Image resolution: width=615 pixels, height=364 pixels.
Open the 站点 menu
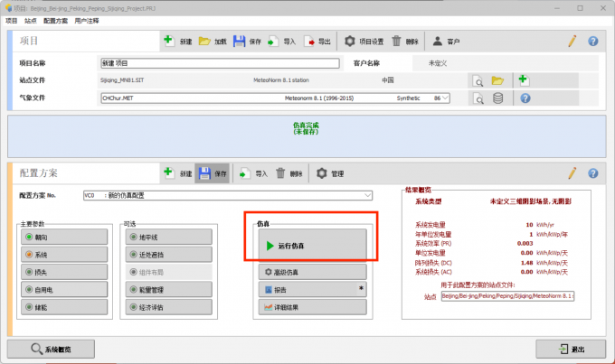[31, 19]
